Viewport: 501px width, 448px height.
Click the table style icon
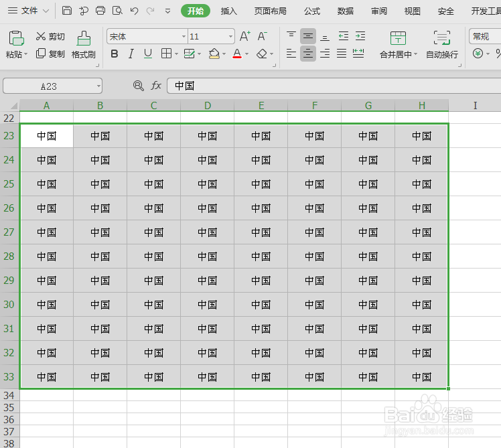click(190, 54)
